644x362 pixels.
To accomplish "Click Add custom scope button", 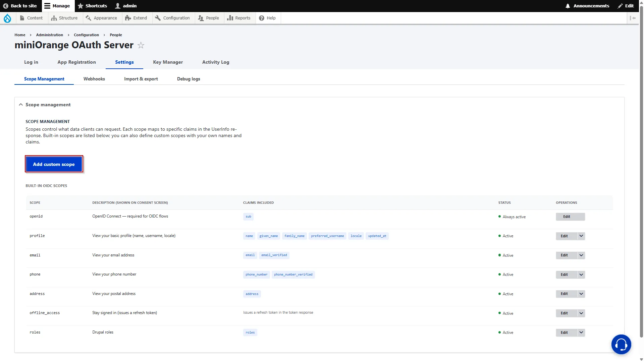I will pyautogui.click(x=54, y=164).
